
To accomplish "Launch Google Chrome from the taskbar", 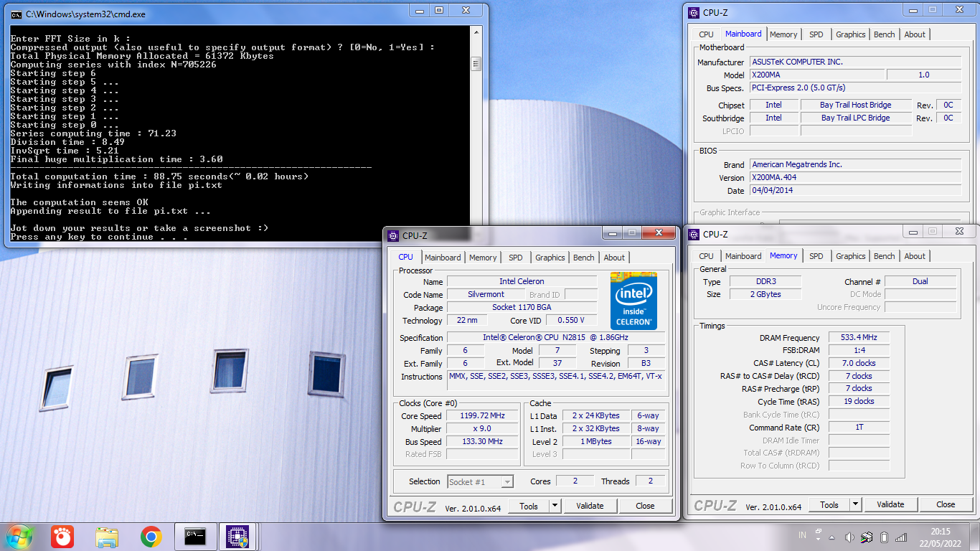I will [151, 537].
